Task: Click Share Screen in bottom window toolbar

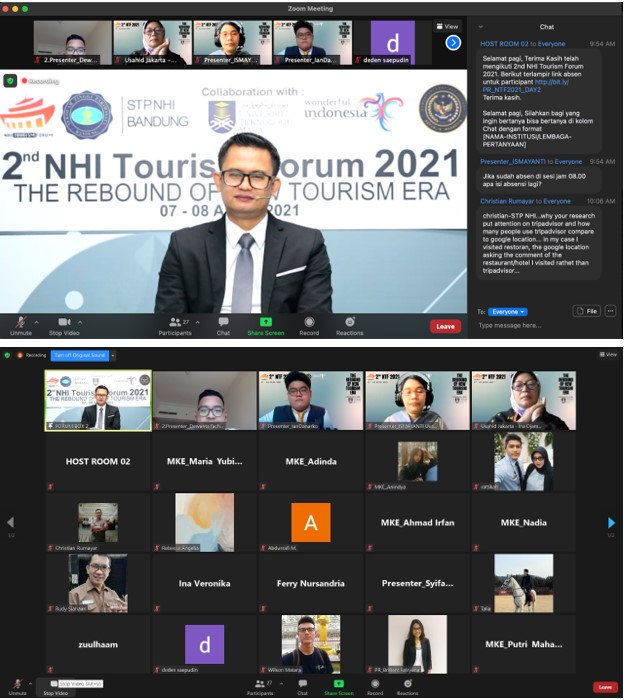Action: (x=339, y=688)
